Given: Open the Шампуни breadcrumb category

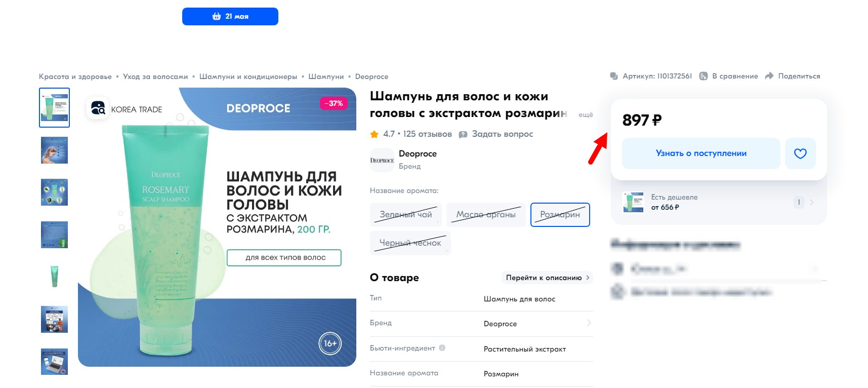Looking at the screenshot, I should [x=326, y=76].
